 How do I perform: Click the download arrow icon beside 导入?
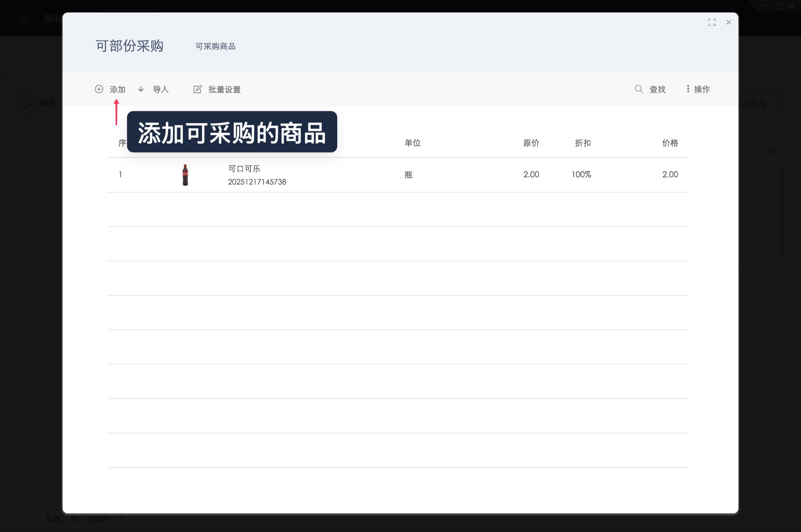point(141,89)
